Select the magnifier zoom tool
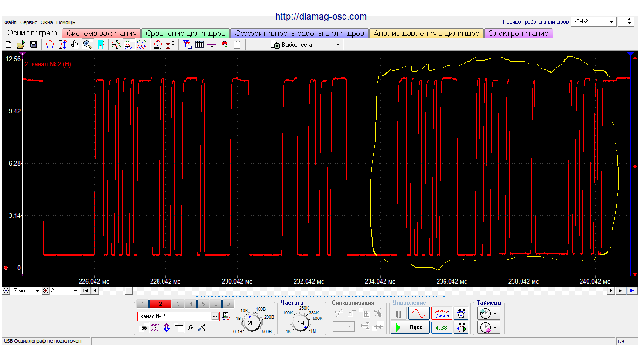 [x=87, y=45]
